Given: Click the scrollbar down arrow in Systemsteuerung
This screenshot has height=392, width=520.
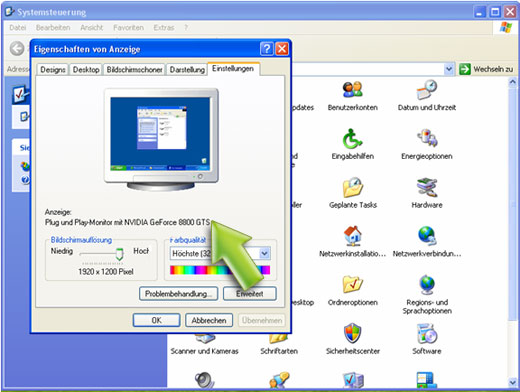Looking at the screenshot, I should click(513, 382).
